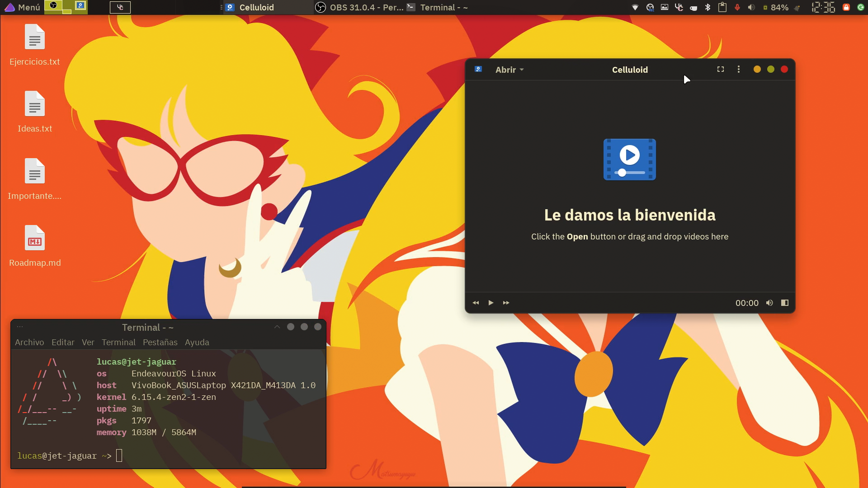Open the Menú applications launcher

pyautogui.click(x=22, y=7)
